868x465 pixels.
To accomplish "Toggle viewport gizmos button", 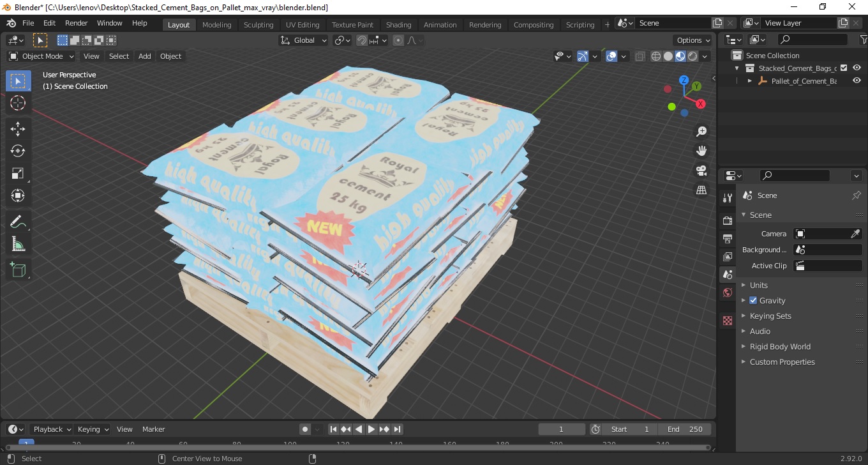I will [583, 56].
